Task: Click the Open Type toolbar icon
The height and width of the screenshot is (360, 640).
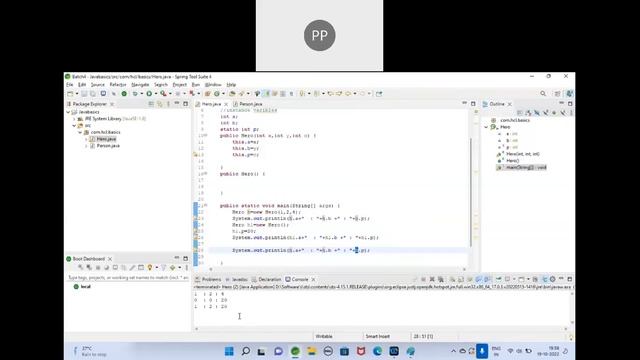Action: coord(232,93)
